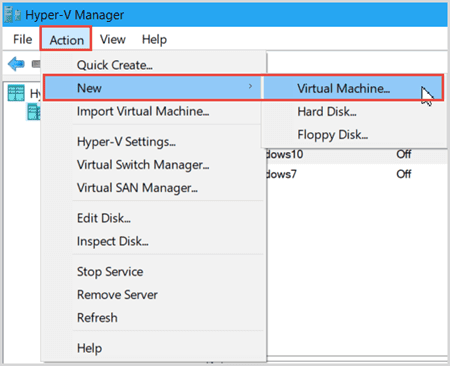Screen dimensions: 450x366
Task: Click the Hyper-V Manager title bar icon
Action: point(13,14)
